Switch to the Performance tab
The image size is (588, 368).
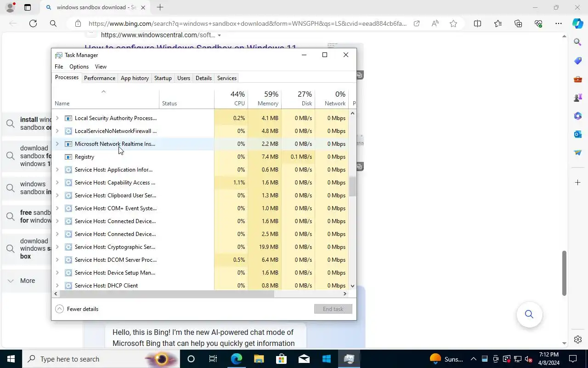tap(100, 78)
